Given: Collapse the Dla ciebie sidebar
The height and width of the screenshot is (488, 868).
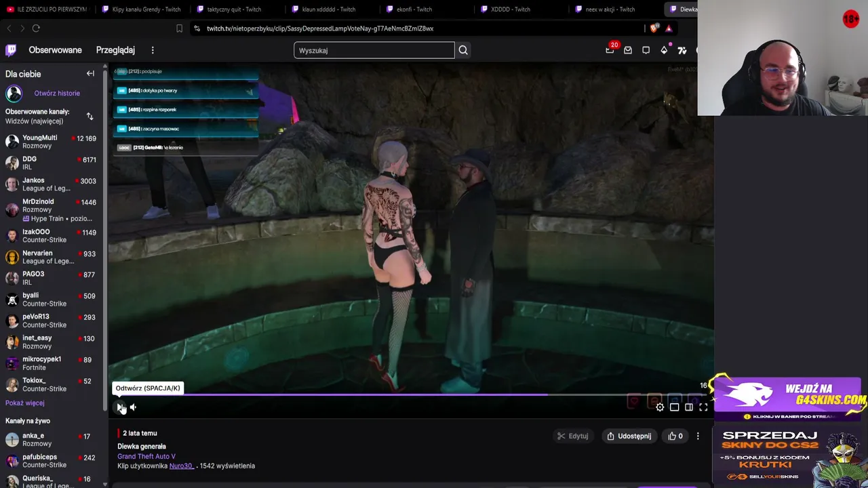Looking at the screenshot, I should tap(90, 74).
